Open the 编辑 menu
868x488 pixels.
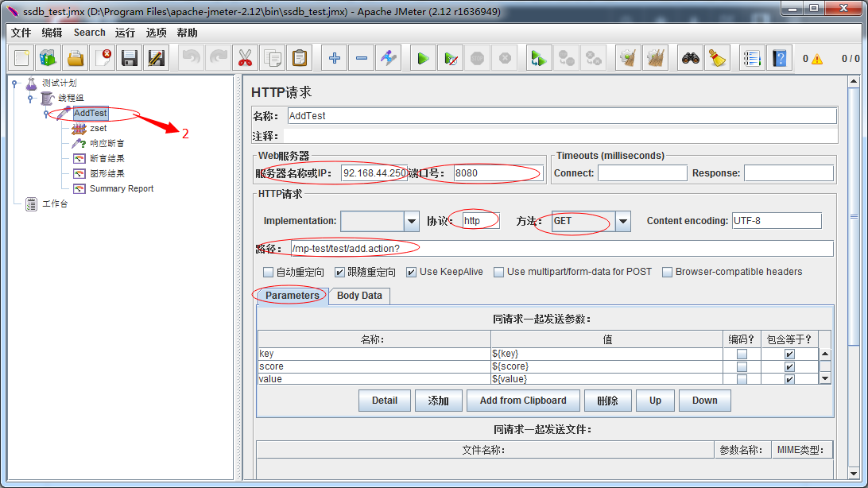tap(52, 33)
